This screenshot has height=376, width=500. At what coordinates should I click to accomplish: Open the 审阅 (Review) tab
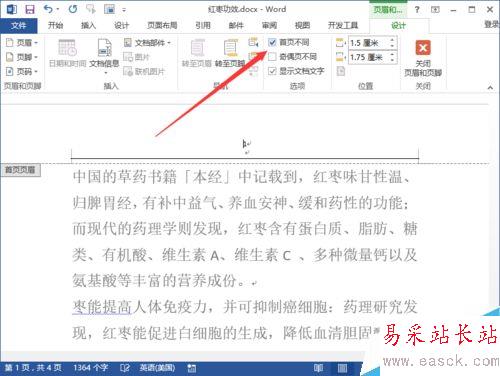pos(269,25)
